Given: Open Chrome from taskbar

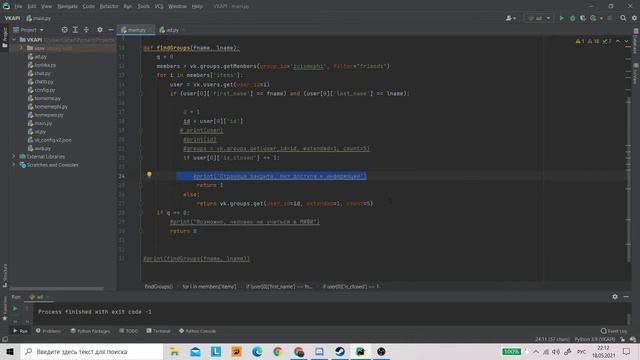Looking at the screenshot, I should tap(278, 351).
